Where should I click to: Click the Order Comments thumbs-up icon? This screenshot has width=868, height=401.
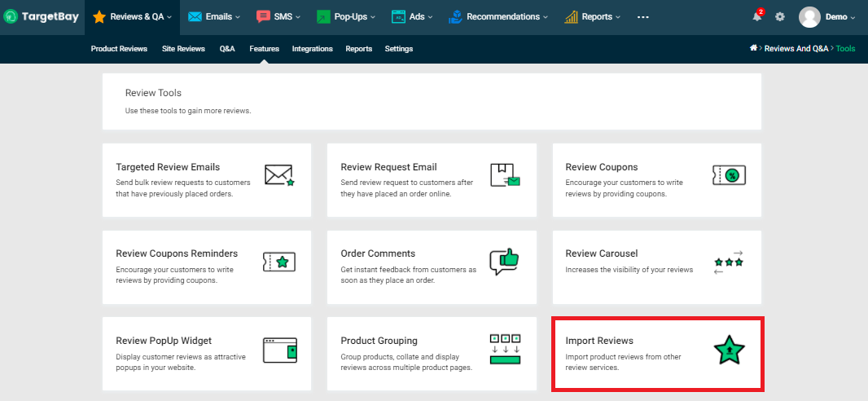[504, 262]
